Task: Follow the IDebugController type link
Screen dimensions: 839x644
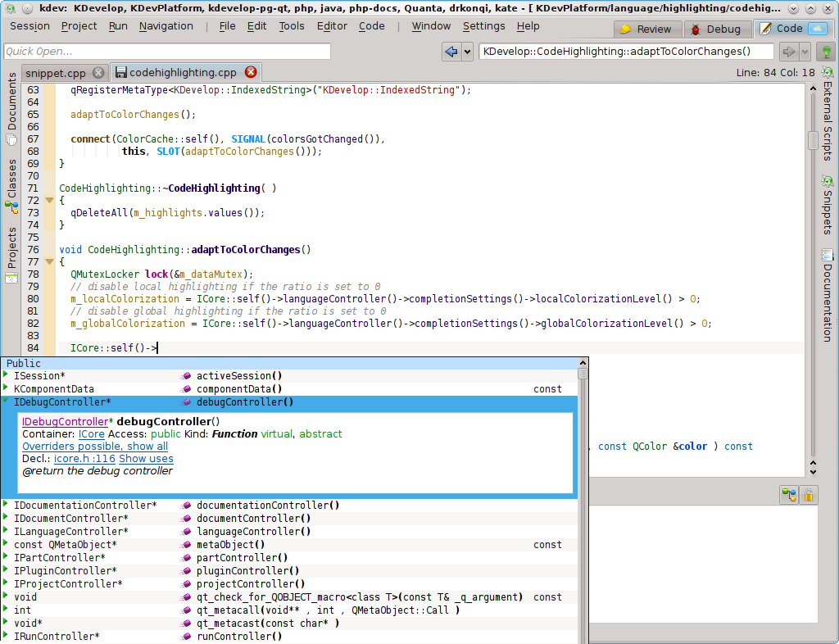Action: tap(65, 421)
